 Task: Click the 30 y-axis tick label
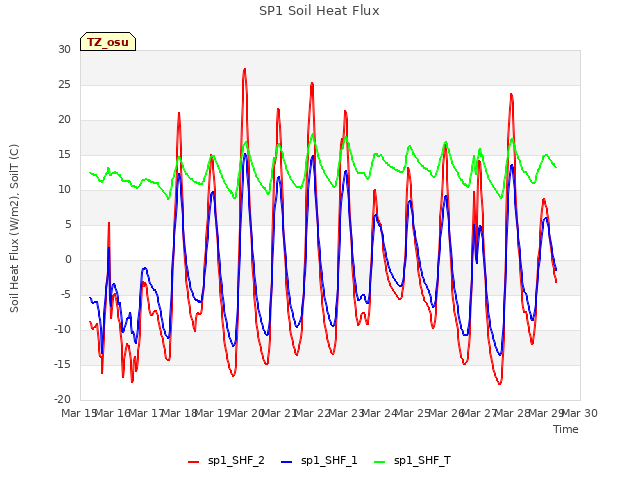click(64, 49)
